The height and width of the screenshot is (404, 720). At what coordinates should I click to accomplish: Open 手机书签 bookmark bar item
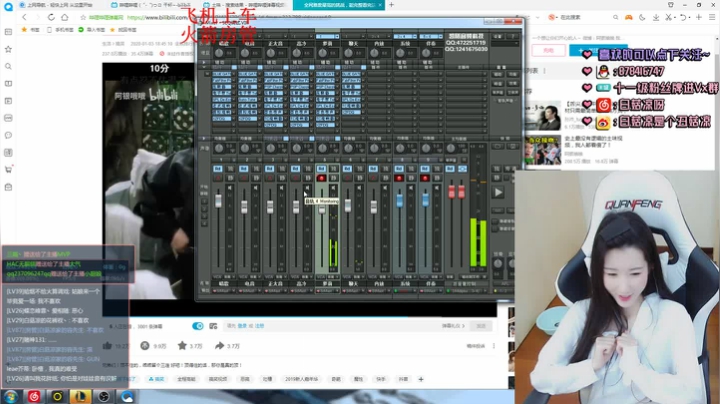pyautogui.click(x=61, y=30)
